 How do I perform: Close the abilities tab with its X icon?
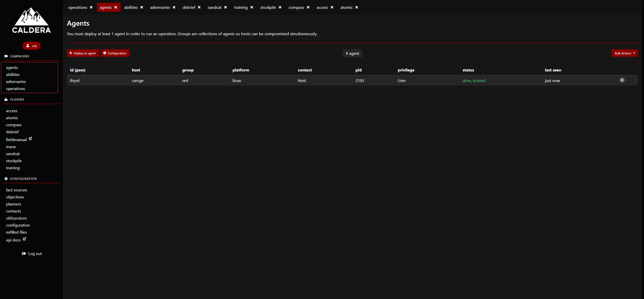pos(142,7)
